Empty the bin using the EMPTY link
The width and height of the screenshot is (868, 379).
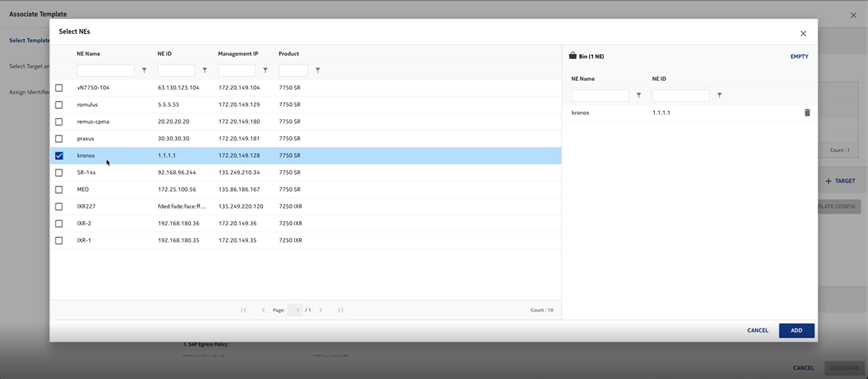(x=799, y=56)
